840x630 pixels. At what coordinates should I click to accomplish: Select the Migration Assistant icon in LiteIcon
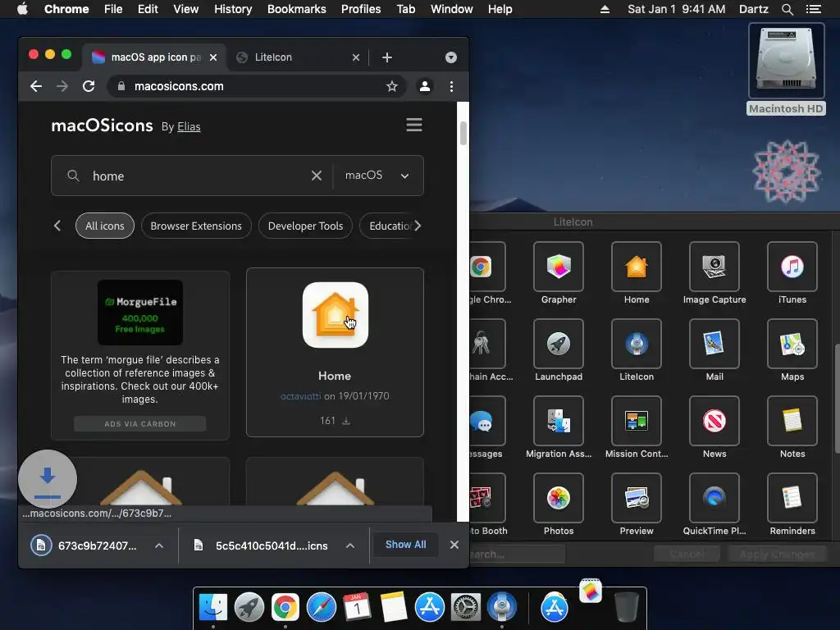click(x=558, y=421)
